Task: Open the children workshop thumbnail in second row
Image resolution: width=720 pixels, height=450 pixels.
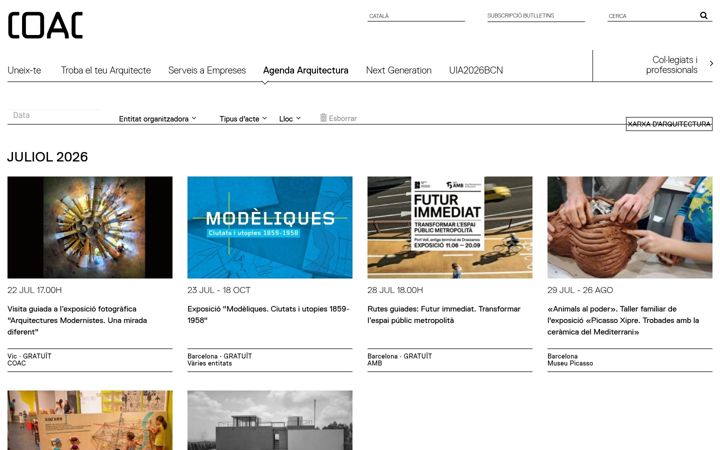Action: click(x=90, y=420)
